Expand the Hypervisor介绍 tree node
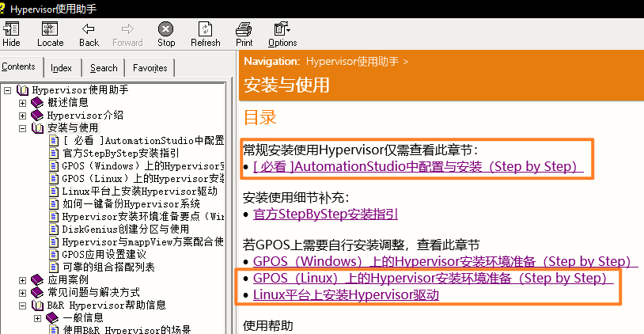The height and width of the screenshot is (334, 644). (23, 115)
